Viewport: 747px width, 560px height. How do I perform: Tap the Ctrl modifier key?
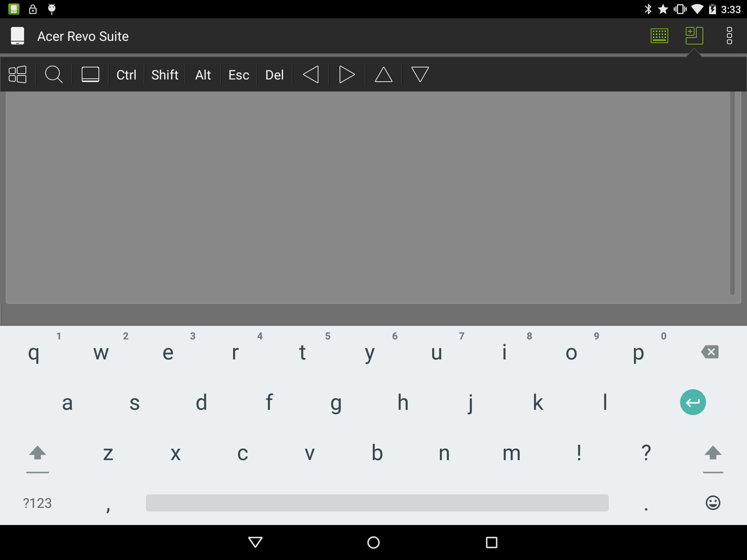[126, 75]
